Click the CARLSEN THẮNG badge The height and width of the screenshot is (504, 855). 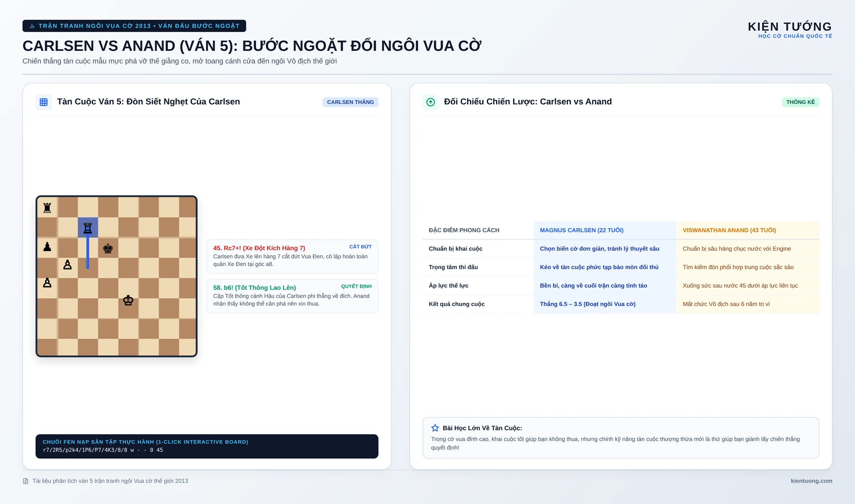point(351,102)
